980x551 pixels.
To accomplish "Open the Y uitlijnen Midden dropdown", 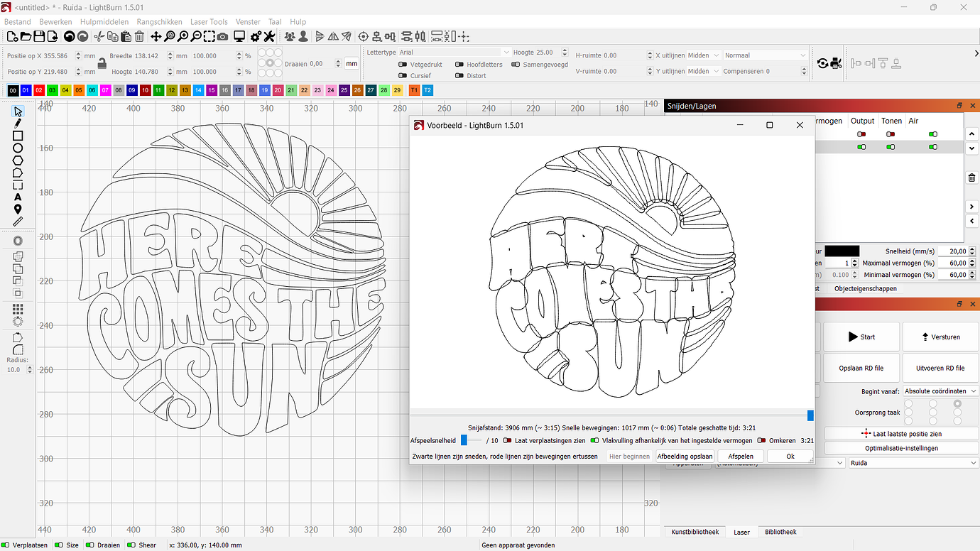I will (704, 71).
